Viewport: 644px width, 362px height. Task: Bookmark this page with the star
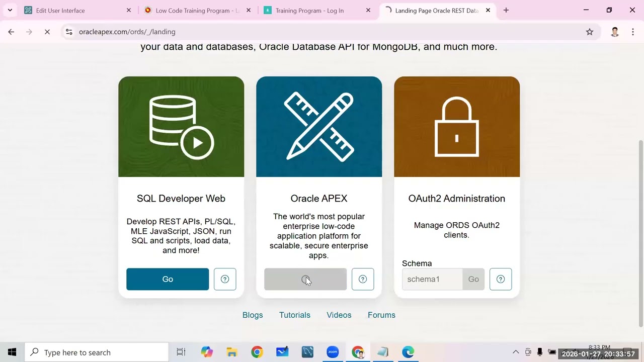tap(590, 32)
